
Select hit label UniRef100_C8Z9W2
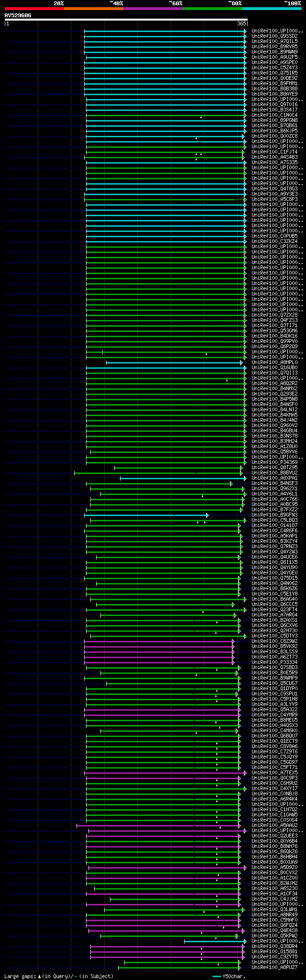click(274, 641)
